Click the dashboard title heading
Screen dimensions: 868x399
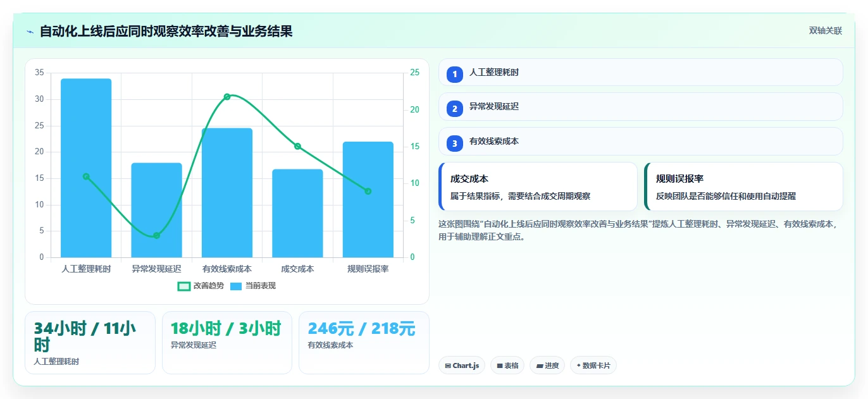click(166, 31)
